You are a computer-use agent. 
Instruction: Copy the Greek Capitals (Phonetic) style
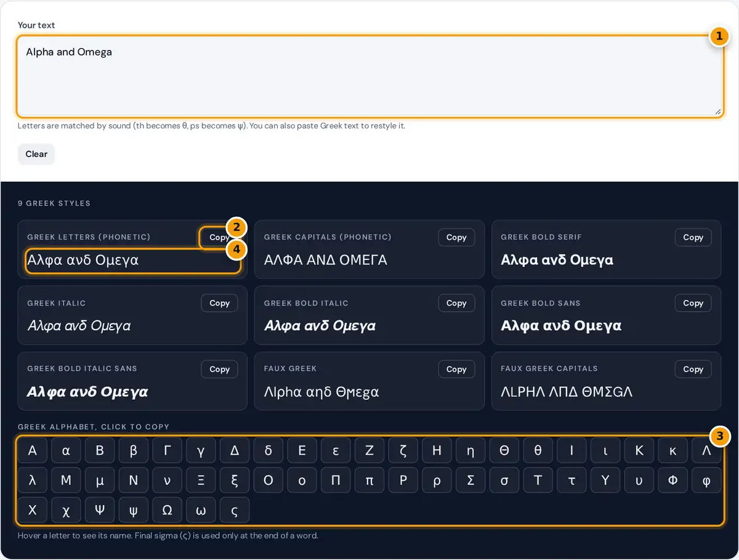[x=456, y=237]
